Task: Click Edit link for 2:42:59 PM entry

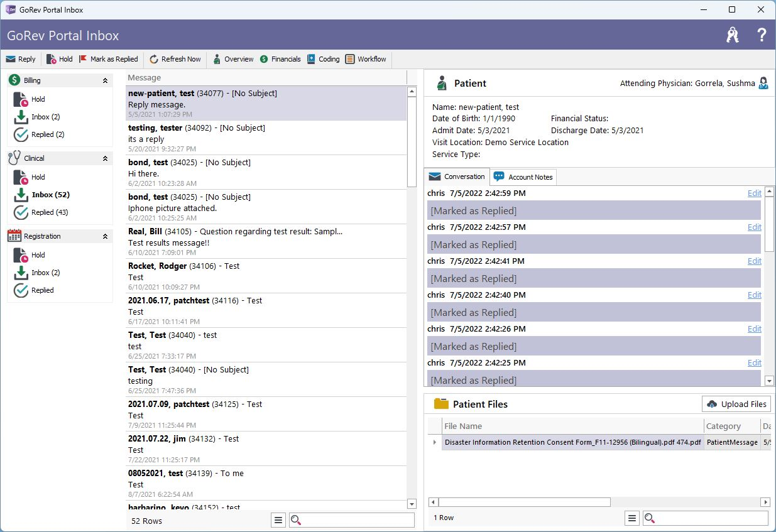Action: point(755,193)
